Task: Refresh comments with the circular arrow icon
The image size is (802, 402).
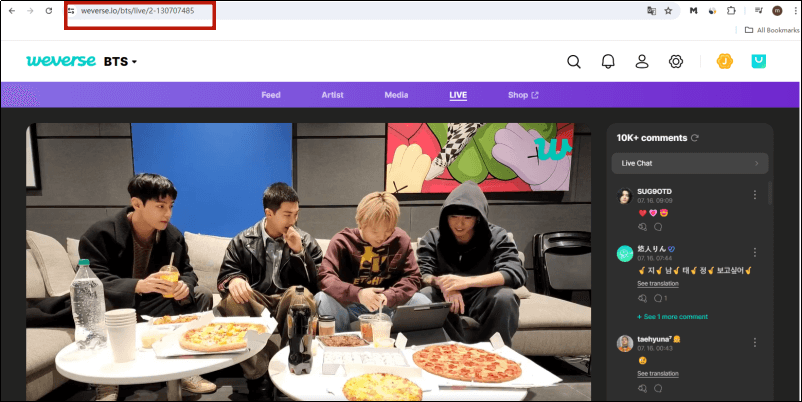Action: click(695, 138)
